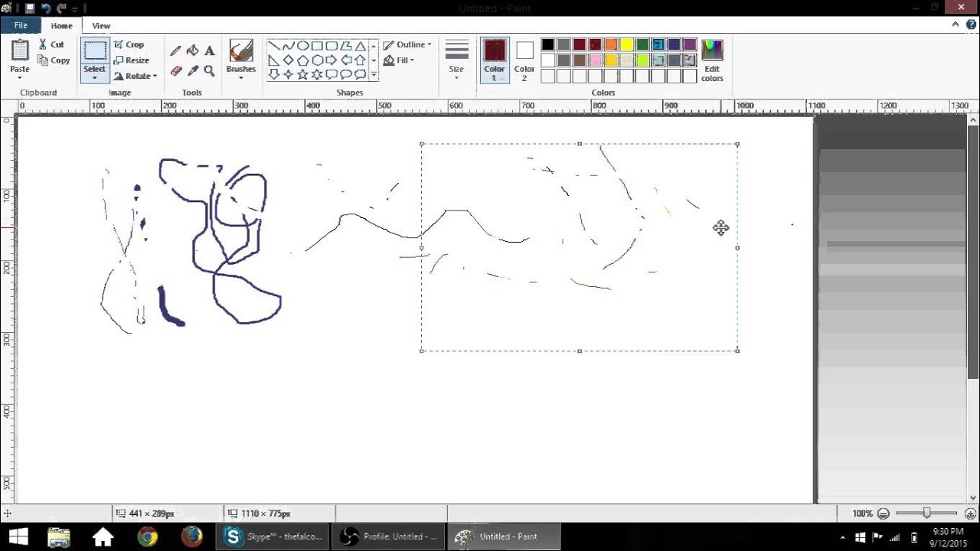Viewport: 980px width, 551px height.
Task: Open the Help question mark icon
Action: pos(971,24)
